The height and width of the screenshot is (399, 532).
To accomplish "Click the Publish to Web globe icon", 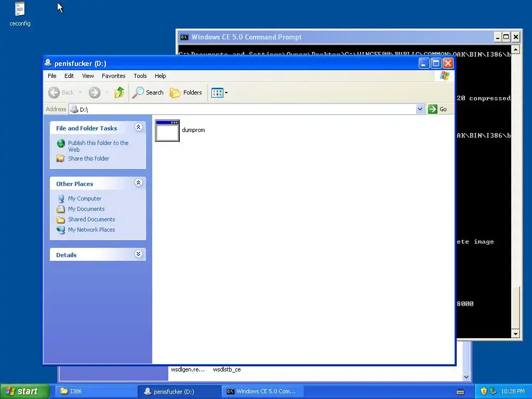I will tap(61, 143).
